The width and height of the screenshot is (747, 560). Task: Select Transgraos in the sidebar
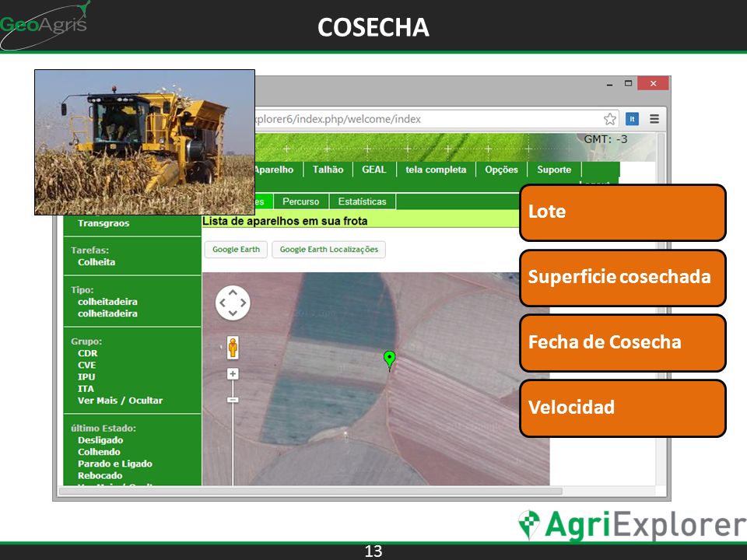pyautogui.click(x=103, y=223)
